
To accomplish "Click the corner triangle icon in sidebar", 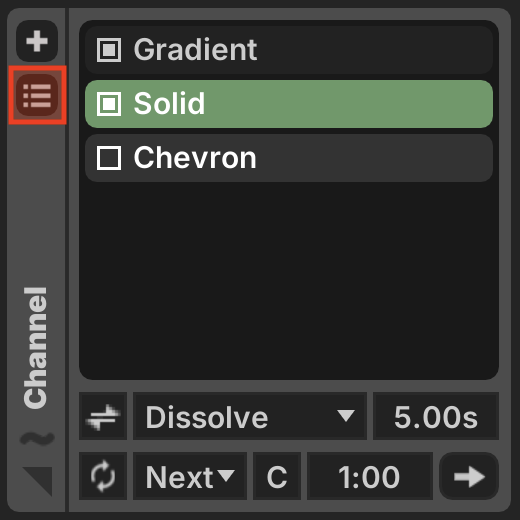I will coord(37,481).
